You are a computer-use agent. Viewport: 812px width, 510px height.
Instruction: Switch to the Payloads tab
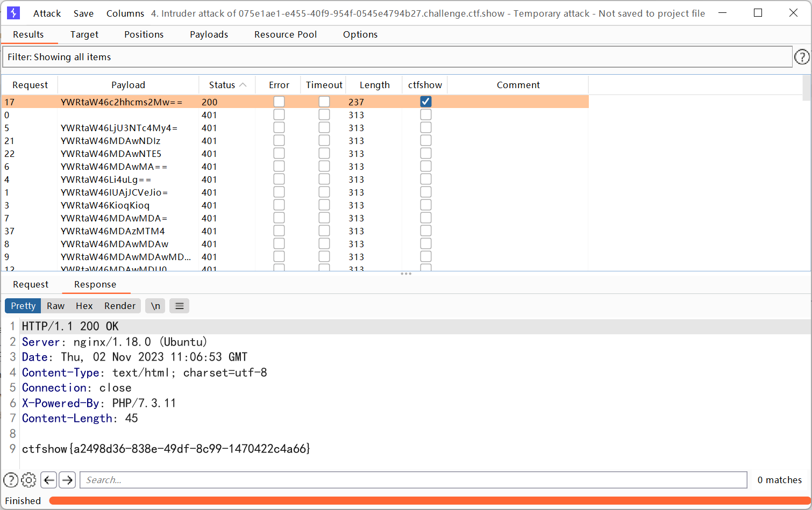point(209,34)
